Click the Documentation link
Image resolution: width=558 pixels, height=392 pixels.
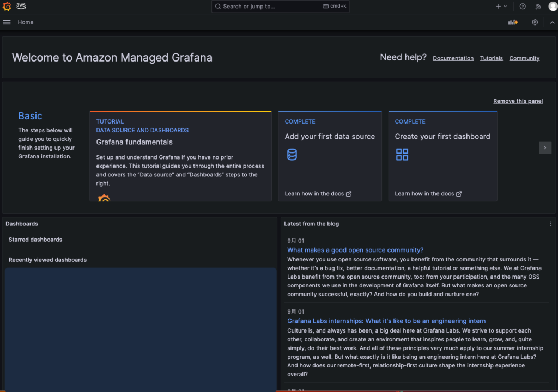453,58
